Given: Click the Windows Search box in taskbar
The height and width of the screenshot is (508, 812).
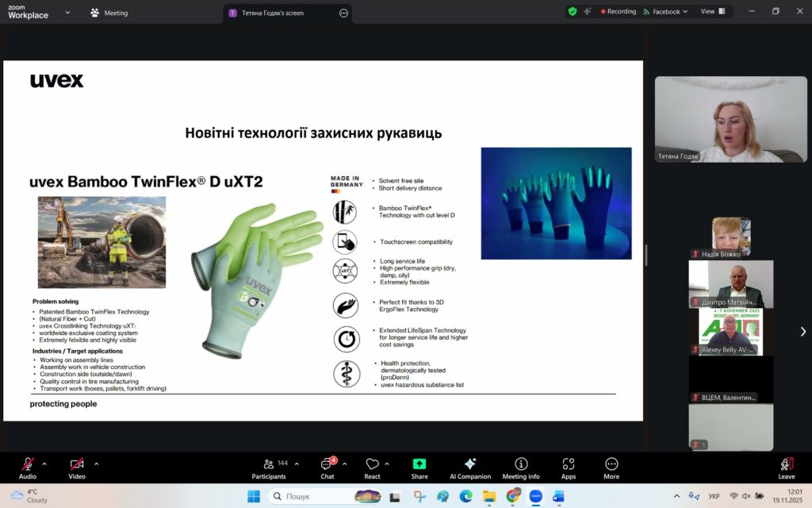Looking at the screenshot, I should click(x=309, y=496).
